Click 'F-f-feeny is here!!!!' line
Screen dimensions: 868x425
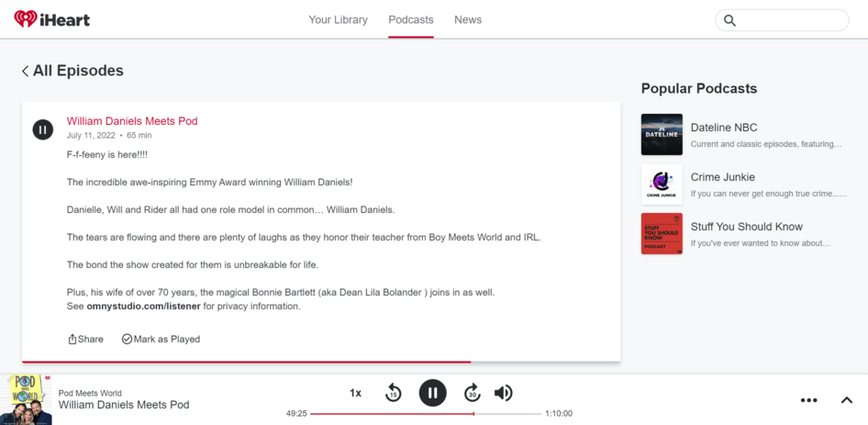107,154
